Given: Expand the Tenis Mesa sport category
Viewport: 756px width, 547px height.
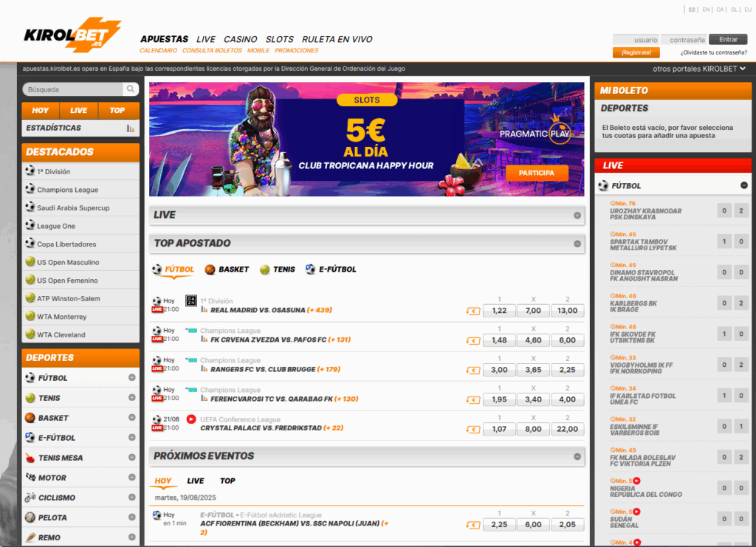Looking at the screenshot, I should pos(133,457).
